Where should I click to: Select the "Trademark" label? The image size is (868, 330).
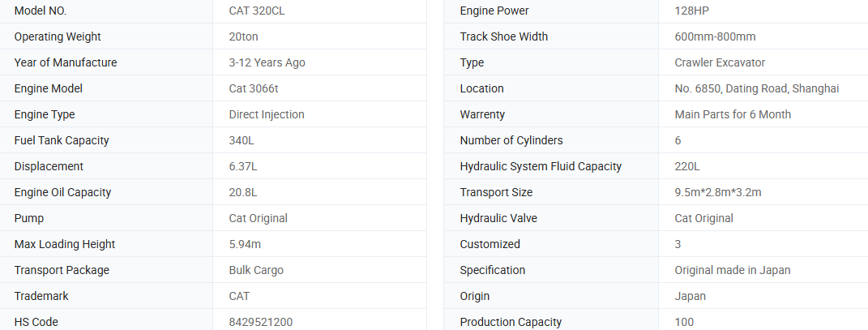pyautogui.click(x=41, y=297)
